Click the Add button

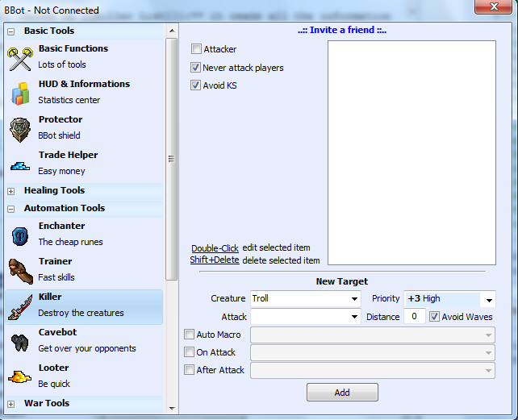click(x=342, y=393)
